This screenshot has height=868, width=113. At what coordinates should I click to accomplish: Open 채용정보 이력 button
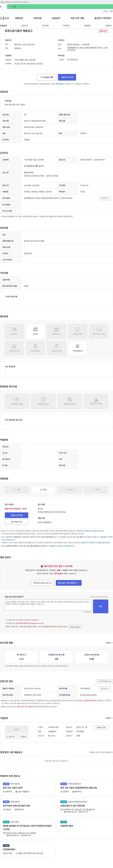[x=101, y=727]
